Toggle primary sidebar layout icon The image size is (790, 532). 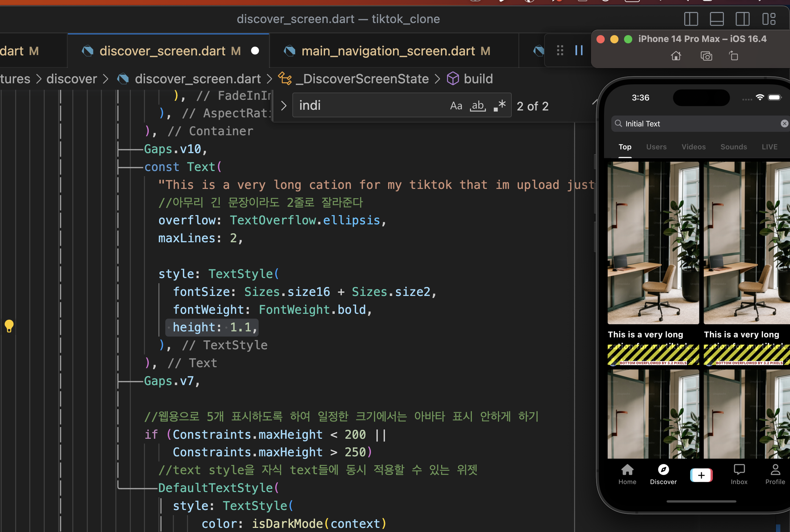coord(691,19)
